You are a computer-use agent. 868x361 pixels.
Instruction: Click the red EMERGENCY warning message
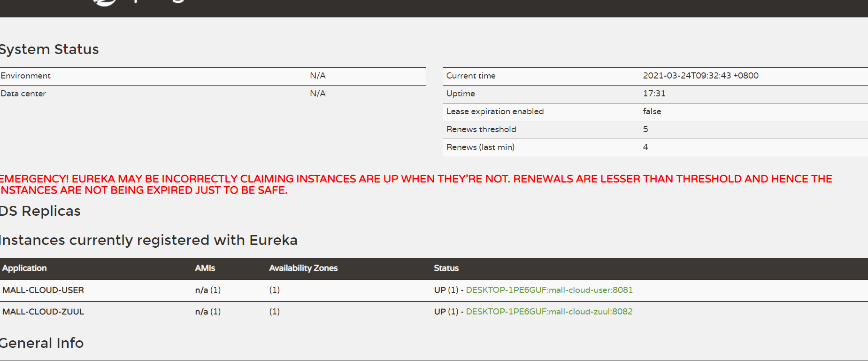tap(415, 184)
